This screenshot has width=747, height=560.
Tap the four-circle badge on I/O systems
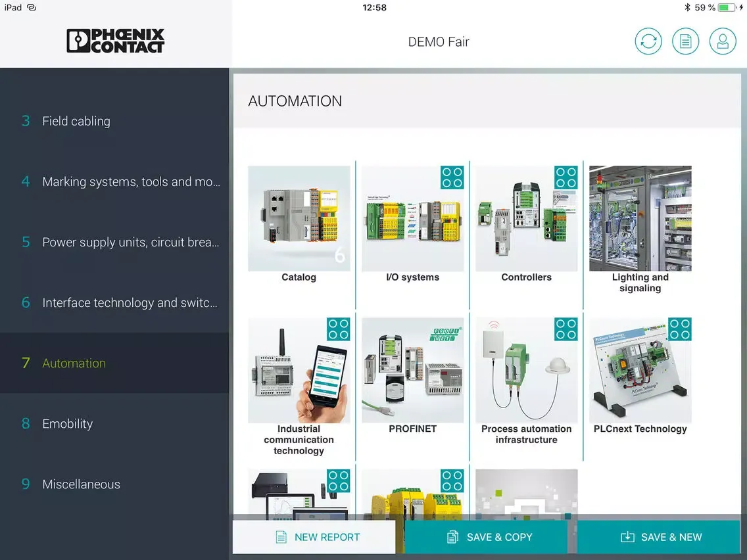click(x=452, y=177)
